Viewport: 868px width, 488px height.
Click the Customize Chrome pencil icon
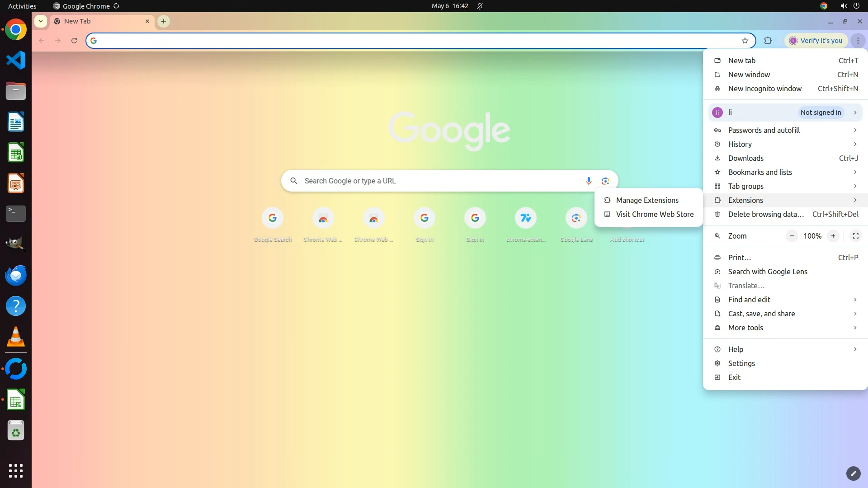[x=853, y=473]
